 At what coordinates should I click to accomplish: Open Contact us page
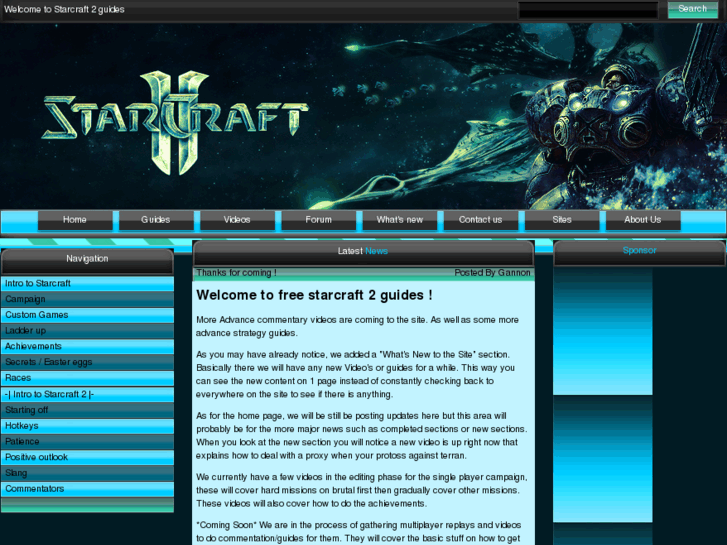point(481,220)
